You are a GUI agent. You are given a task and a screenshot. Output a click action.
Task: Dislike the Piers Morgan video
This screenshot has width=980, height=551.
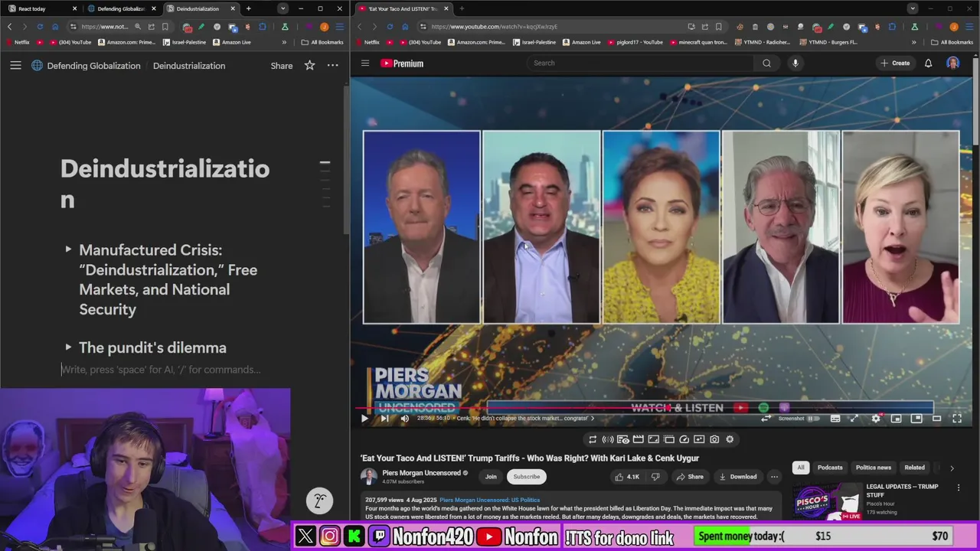655,477
